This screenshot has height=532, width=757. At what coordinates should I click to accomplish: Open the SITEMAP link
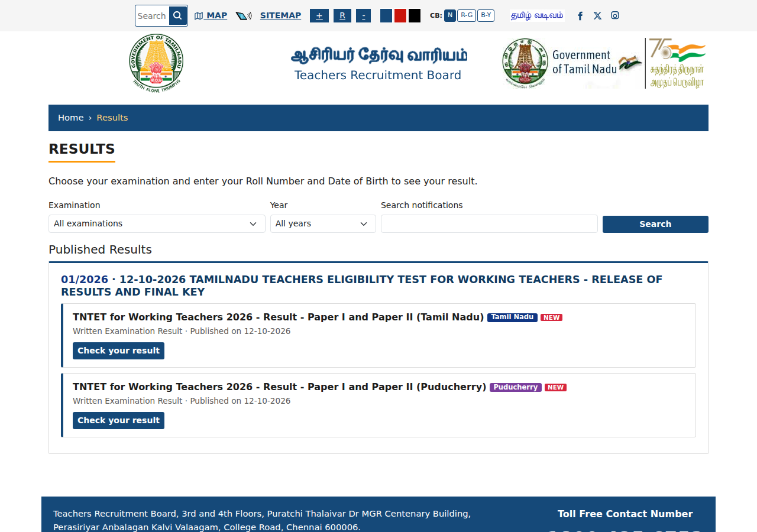click(280, 15)
